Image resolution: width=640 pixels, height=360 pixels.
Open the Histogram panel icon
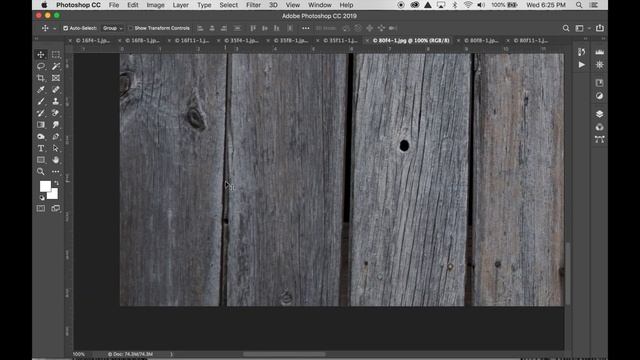point(600,52)
